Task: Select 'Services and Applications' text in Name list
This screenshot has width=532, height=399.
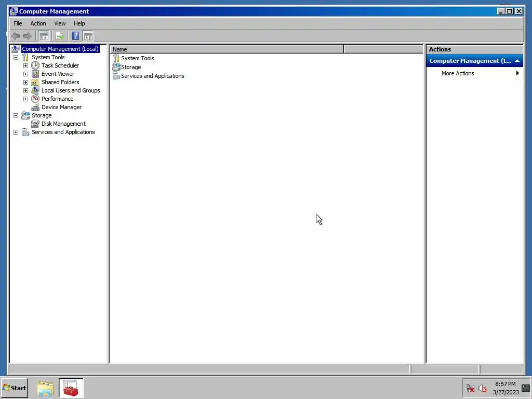Action: (x=153, y=76)
